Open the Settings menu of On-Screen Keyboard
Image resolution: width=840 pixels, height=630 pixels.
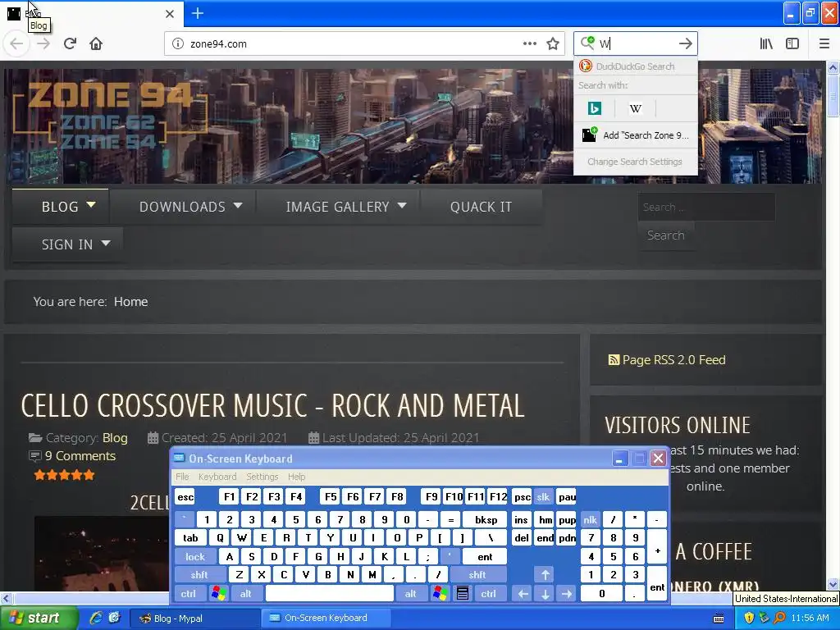pos(262,477)
